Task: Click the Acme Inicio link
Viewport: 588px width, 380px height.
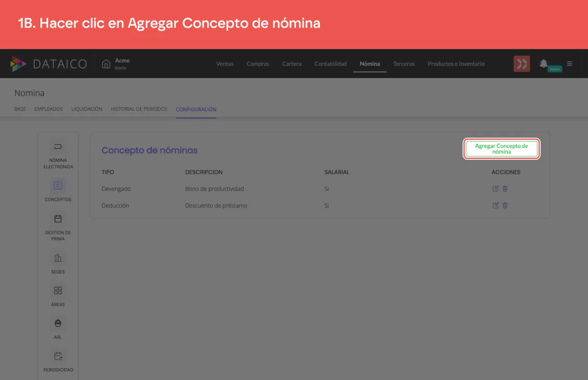Action: 122,64
